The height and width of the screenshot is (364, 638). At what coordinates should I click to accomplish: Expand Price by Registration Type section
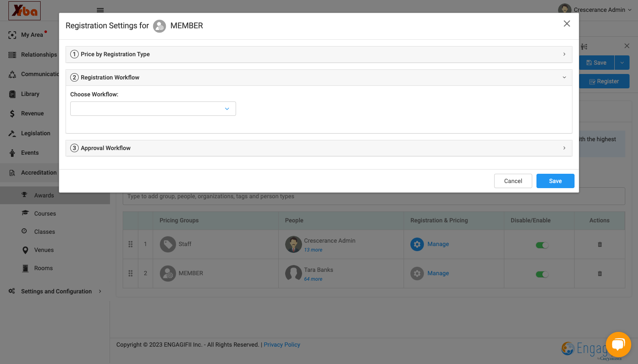pyautogui.click(x=319, y=54)
